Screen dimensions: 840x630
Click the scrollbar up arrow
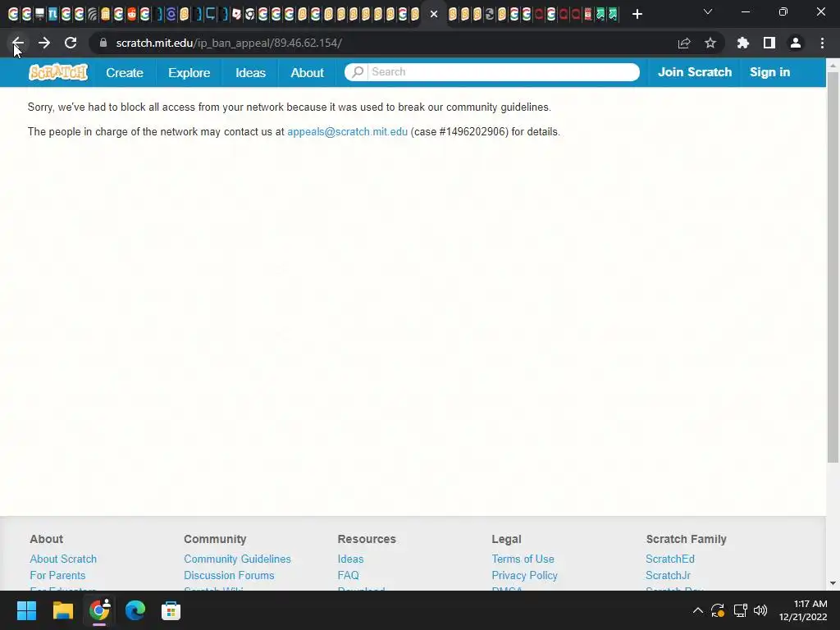[x=833, y=64]
